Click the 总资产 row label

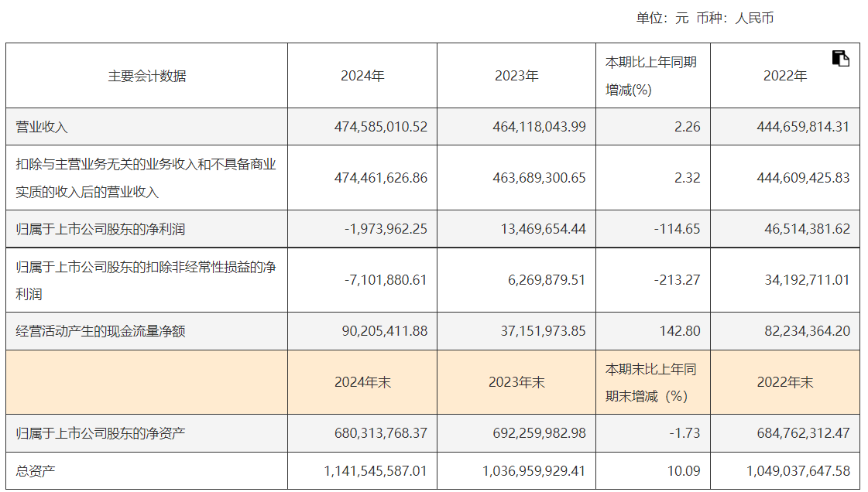(36, 471)
